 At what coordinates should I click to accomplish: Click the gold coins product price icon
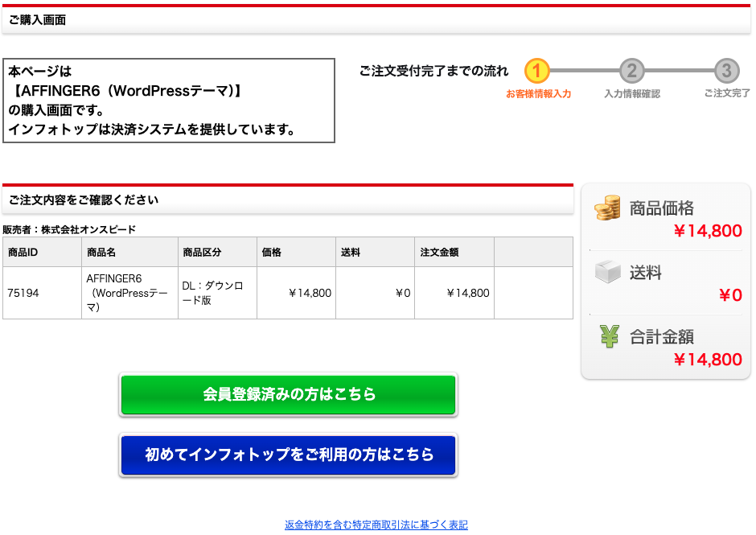pyautogui.click(x=608, y=208)
